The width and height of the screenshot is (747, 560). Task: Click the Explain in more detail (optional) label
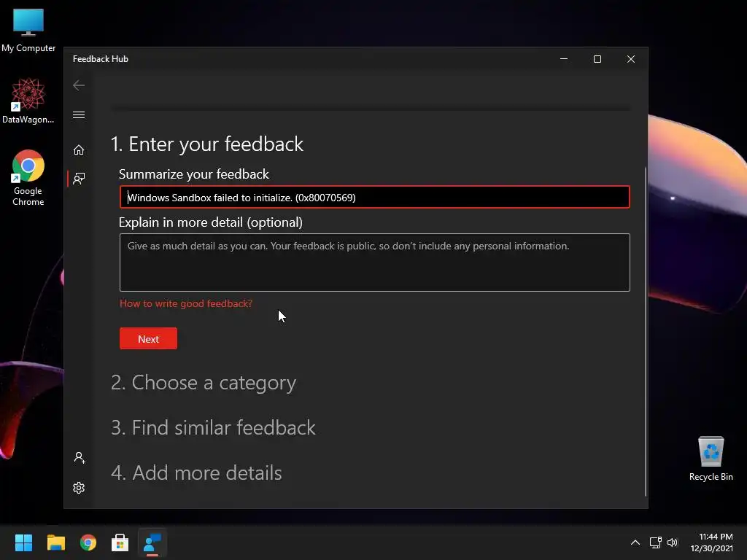pos(211,222)
